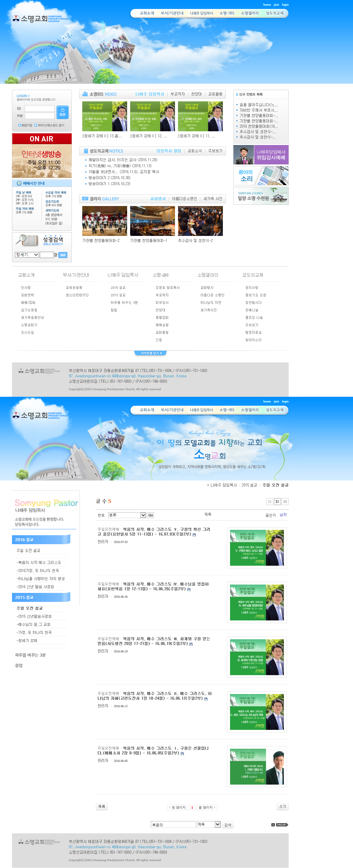Click attachment icon on the 16.06.05 sermon post
The height and width of the screenshot is (868, 353).
[x=182, y=753]
